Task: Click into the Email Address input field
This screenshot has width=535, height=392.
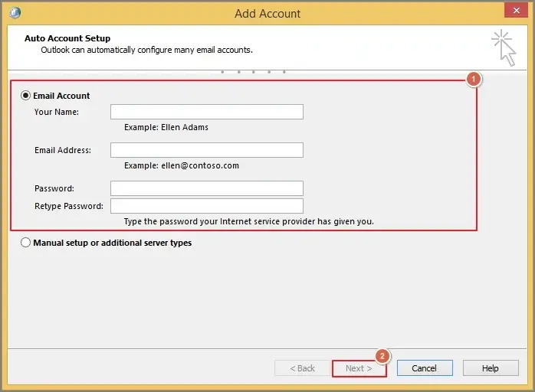Action: tap(207, 150)
